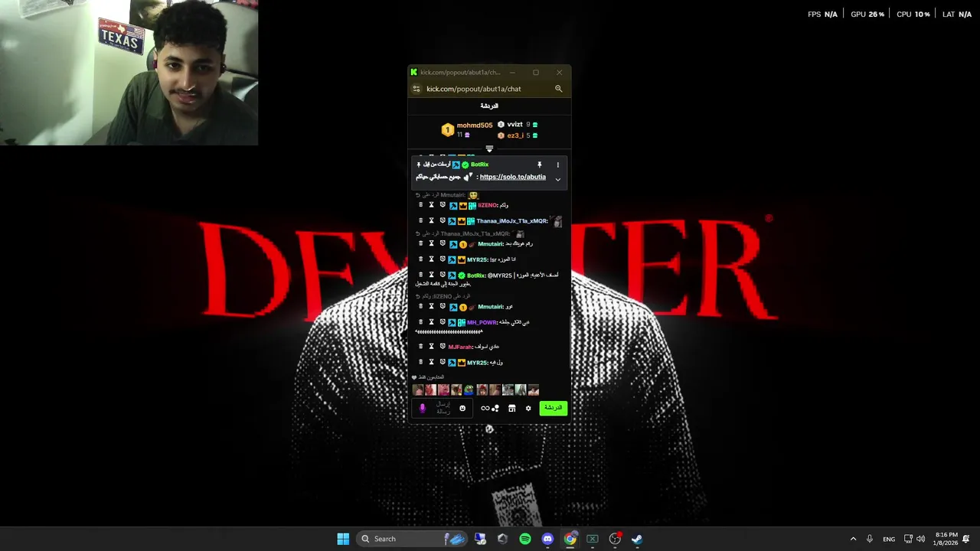Image resolution: width=980 pixels, height=551 pixels.
Task: Timeout MYR25 on last chat message
Action: [431, 362]
